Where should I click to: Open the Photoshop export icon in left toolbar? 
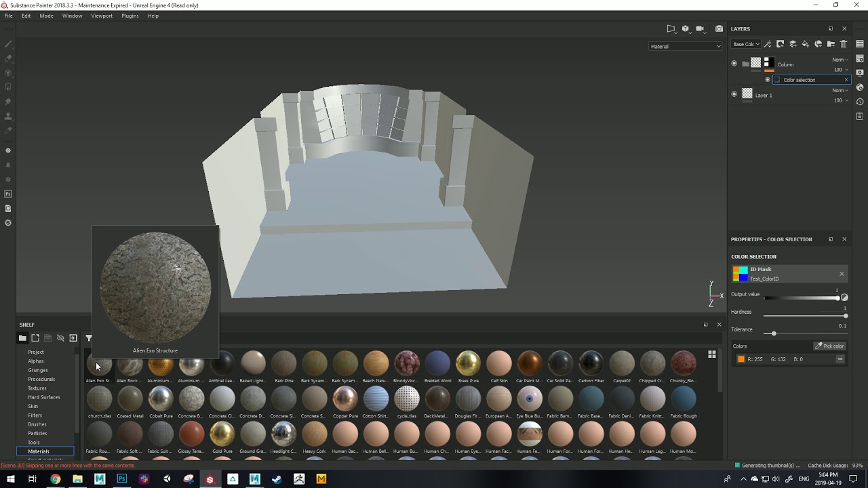pyautogui.click(x=8, y=194)
